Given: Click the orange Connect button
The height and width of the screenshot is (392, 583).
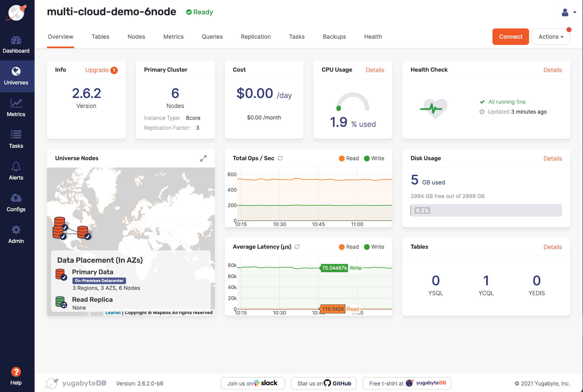Looking at the screenshot, I should point(510,37).
